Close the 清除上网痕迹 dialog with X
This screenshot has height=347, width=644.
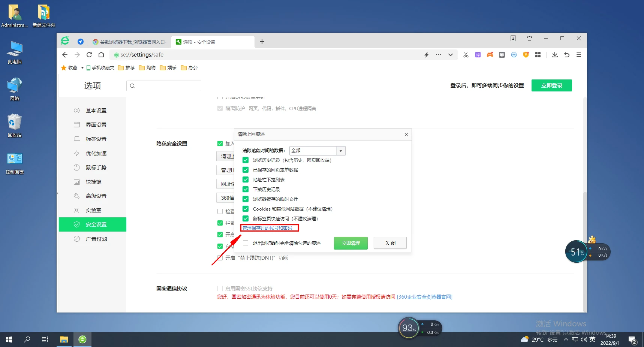pyautogui.click(x=406, y=135)
